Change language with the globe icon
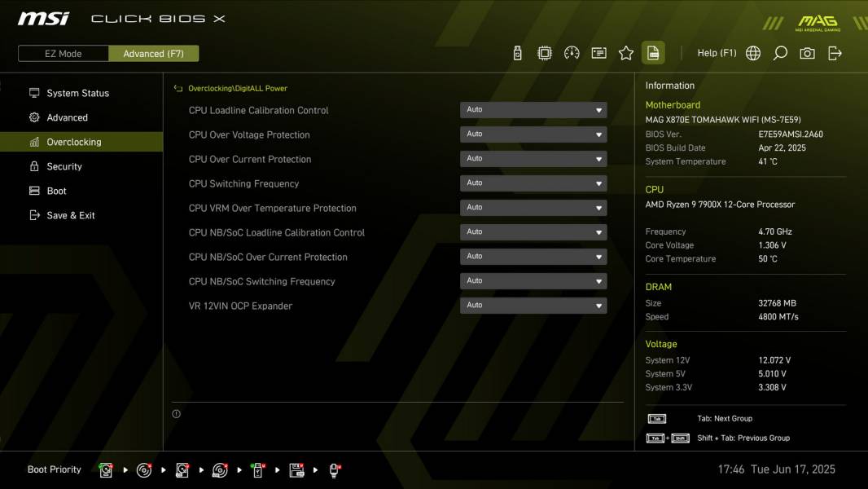 [753, 53]
